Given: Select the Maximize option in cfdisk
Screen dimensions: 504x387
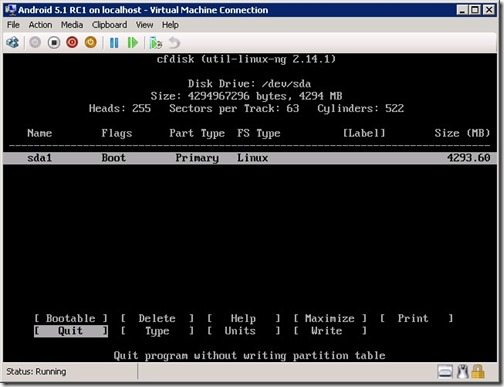Looking at the screenshot, I should click(330, 318).
